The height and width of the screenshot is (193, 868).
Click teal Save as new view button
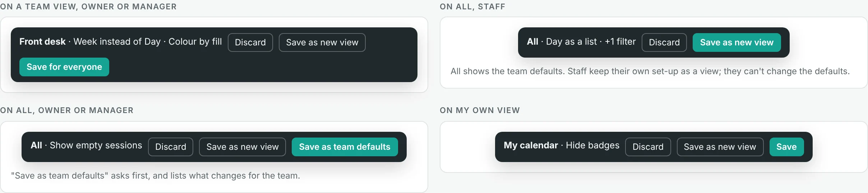point(737,42)
